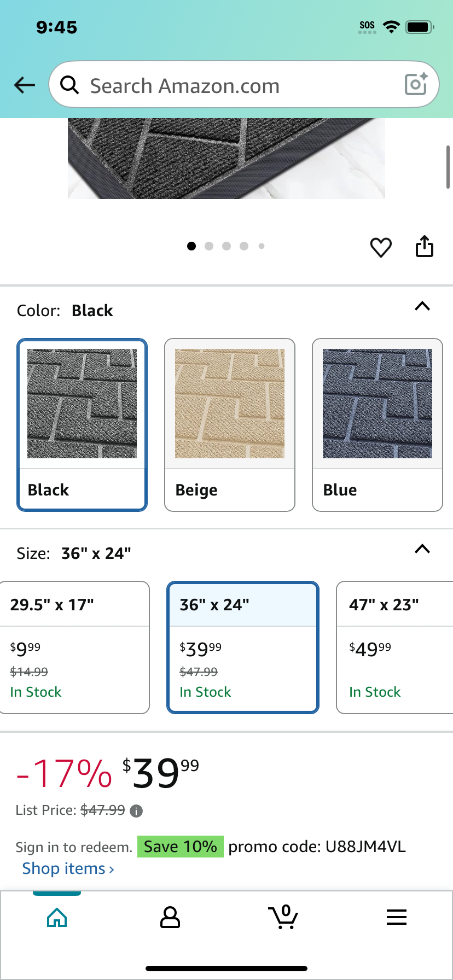This screenshot has width=453, height=980.
Task: Open the account profile icon
Action: pyautogui.click(x=170, y=917)
